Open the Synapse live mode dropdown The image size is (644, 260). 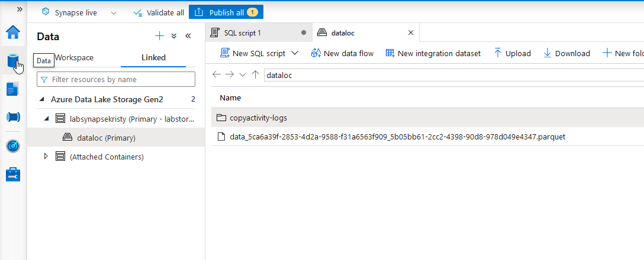coord(114,12)
